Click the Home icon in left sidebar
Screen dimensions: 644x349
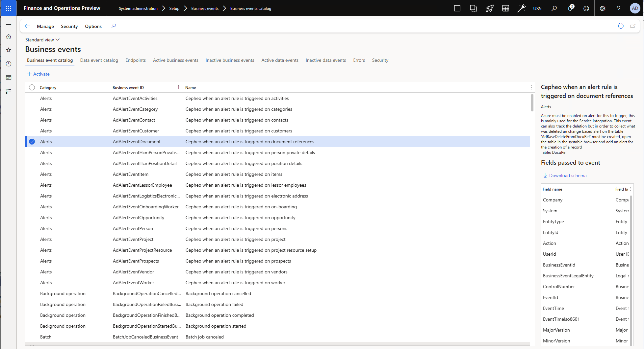9,36
